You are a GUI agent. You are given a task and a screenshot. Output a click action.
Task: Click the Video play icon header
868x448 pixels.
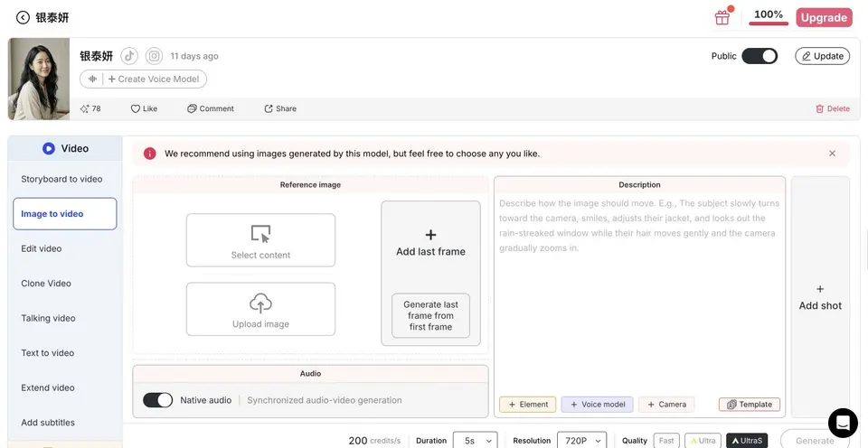coord(49,148)
